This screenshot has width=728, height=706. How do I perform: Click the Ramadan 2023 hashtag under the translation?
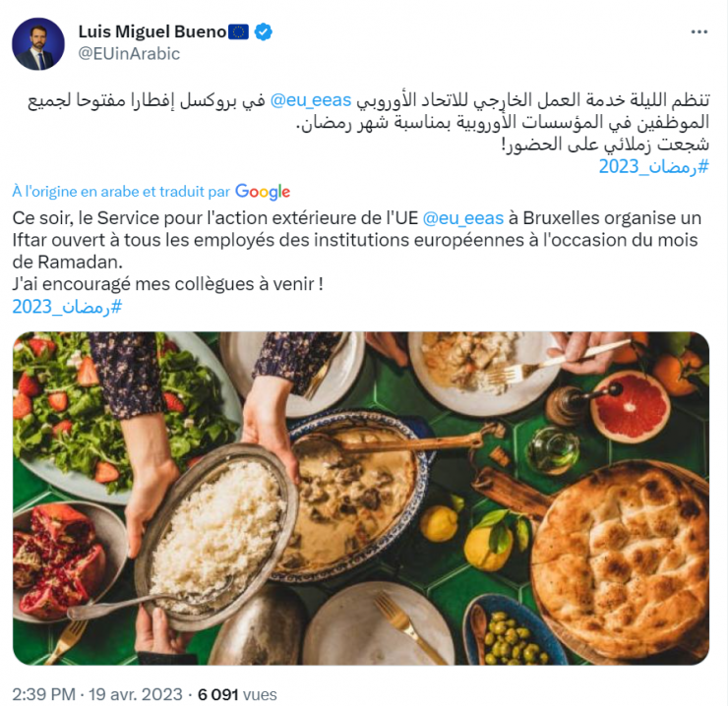[67, 307]
